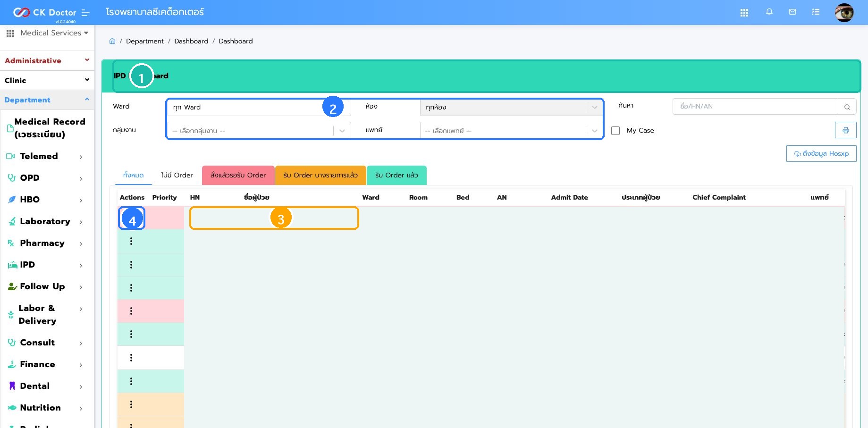The height and width of the screenshot is (428, 868).
Task: Click the Finance hand icon
Action: point(12,364)
